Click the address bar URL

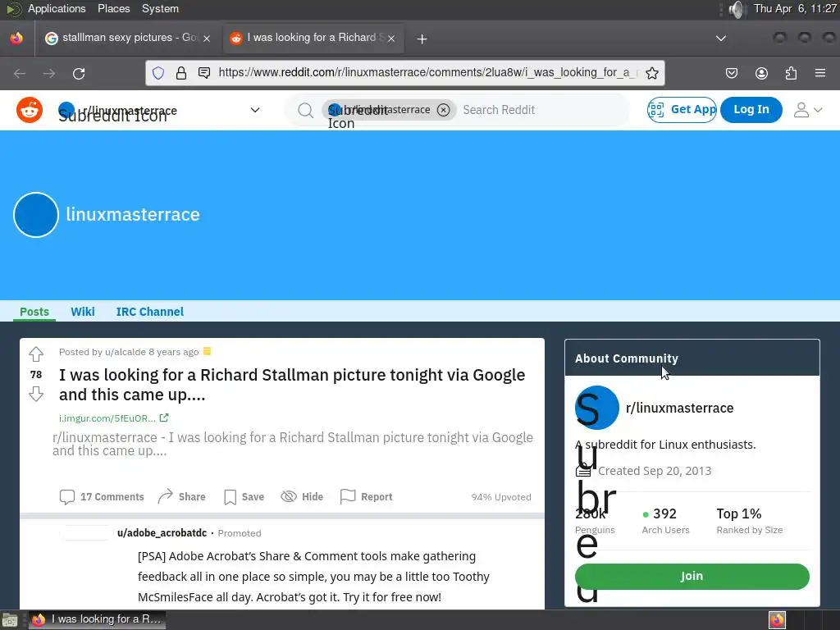tap(427, 73)
